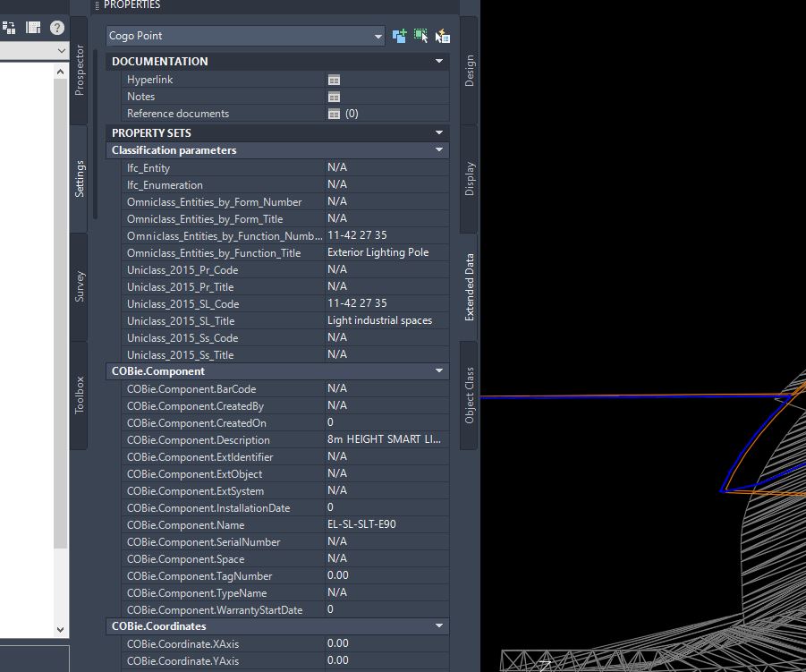Select the Reference documents row label
The height and width of the screenshot is (672, 806).
pos(178,114)
